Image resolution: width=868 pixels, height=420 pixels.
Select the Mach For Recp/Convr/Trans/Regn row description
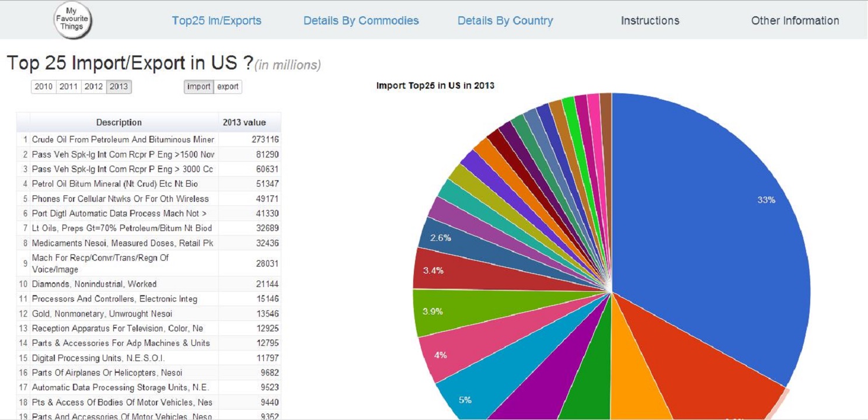pyautogui.click(x=124, y=264)
